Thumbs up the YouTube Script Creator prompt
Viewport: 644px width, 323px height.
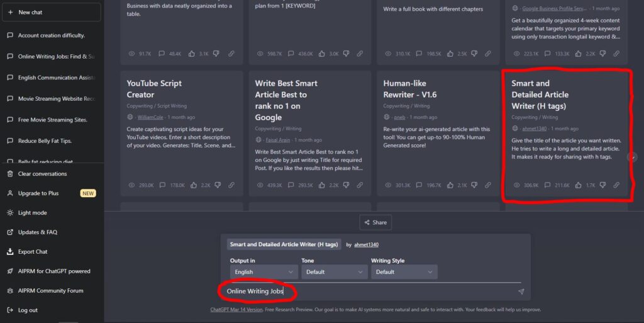coord(194,185)
